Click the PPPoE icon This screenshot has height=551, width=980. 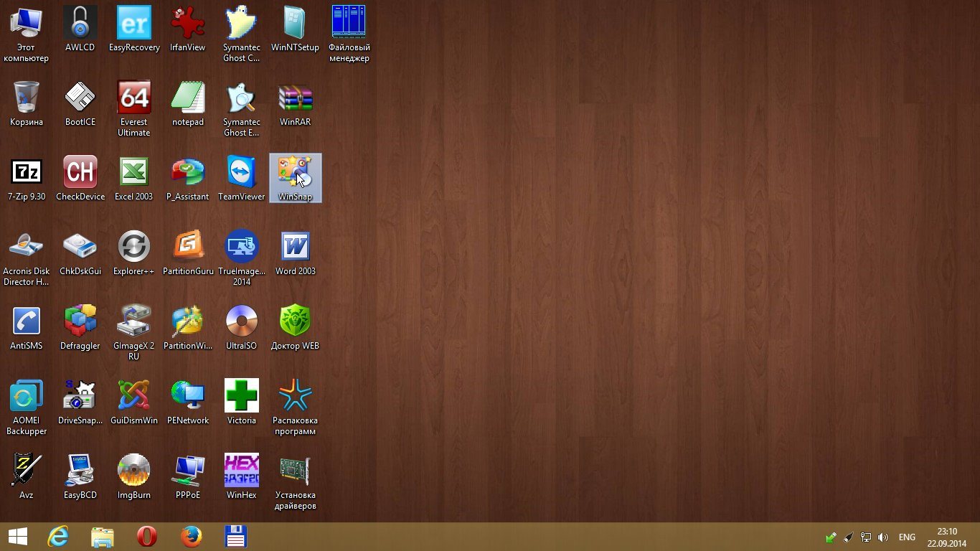point(188,476)
